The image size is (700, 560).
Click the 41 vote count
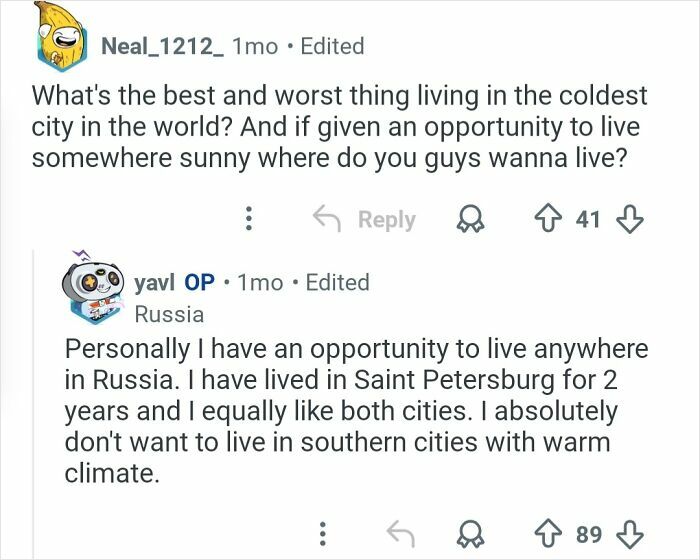(x=588, y=219)
